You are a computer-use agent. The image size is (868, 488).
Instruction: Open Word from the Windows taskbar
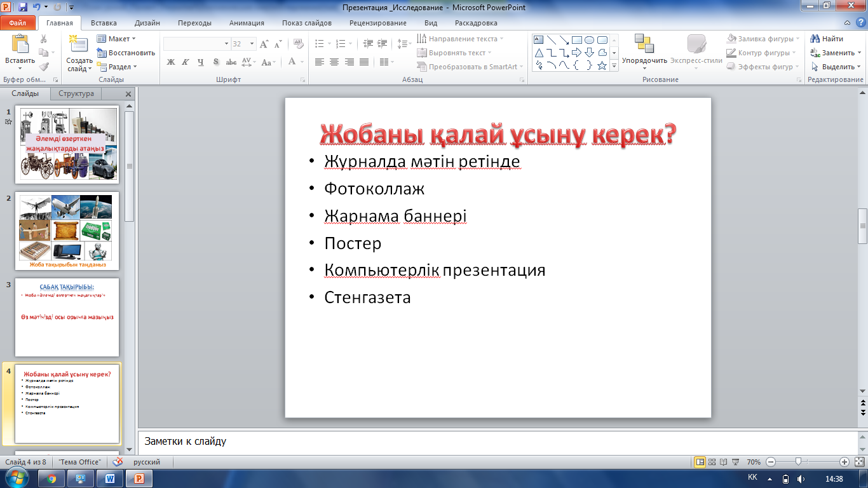(x=111, y=478)
